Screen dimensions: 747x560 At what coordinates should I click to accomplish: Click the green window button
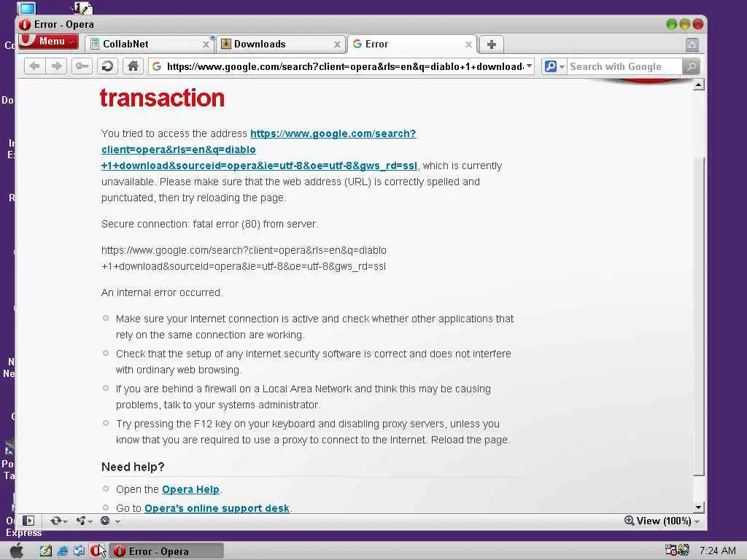672,24
